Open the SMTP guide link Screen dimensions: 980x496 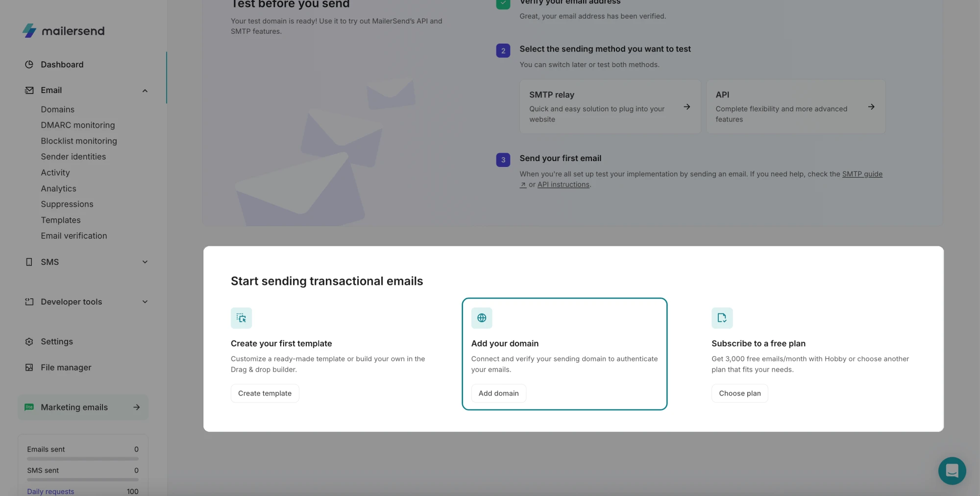point(862,174)
